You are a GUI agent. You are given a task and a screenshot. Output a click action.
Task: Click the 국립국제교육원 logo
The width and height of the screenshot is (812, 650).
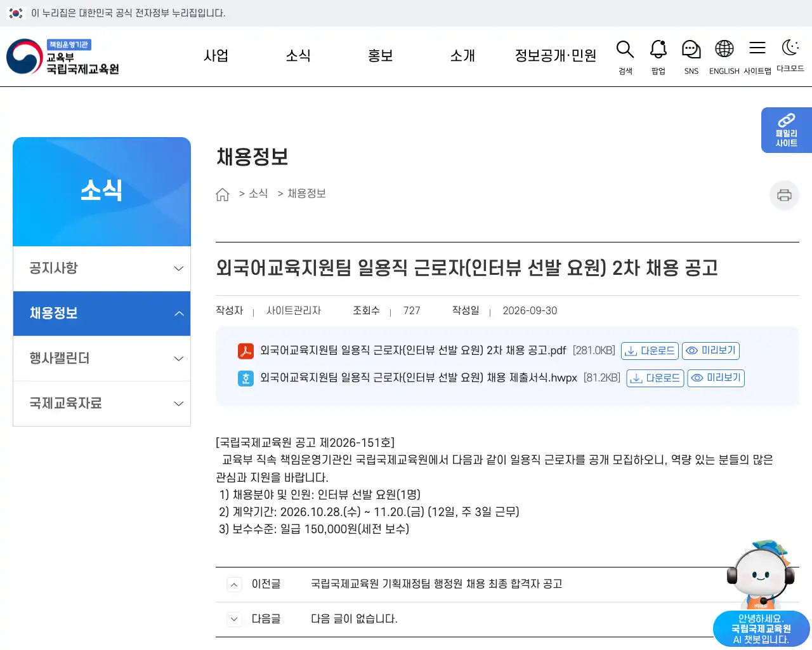pyautogui.click(x=63, y=56)
